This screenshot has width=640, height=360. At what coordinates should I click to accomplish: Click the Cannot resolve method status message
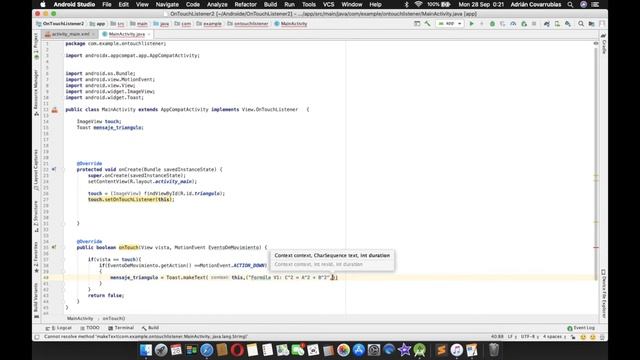(x=146, y=337)
